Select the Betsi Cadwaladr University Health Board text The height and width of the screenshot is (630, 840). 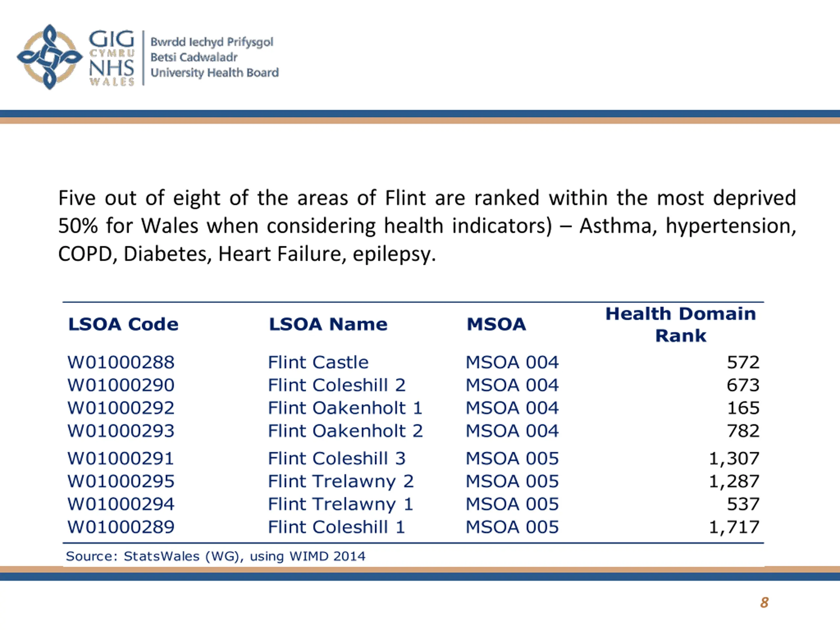click(215, 57)
